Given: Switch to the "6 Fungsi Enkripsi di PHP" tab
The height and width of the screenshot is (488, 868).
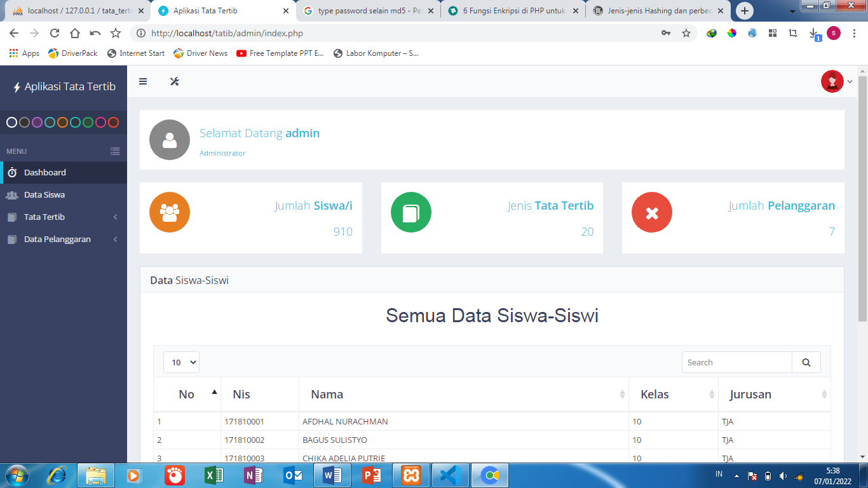Looking at the screenshot, I should [x=513, y=11].
